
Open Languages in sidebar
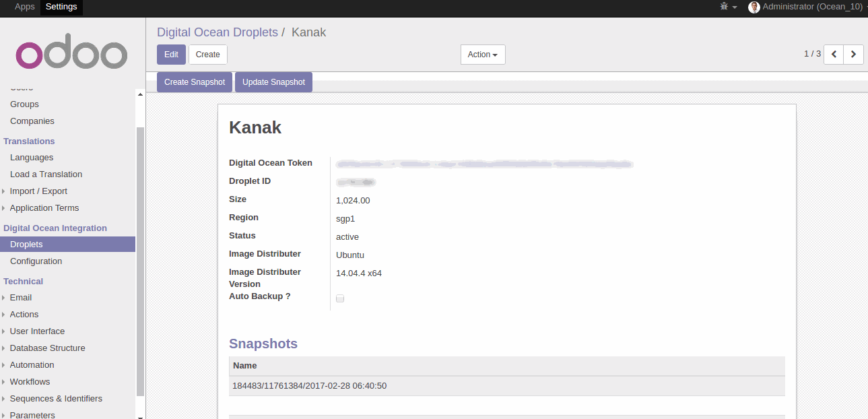click(x=32, y=158)
